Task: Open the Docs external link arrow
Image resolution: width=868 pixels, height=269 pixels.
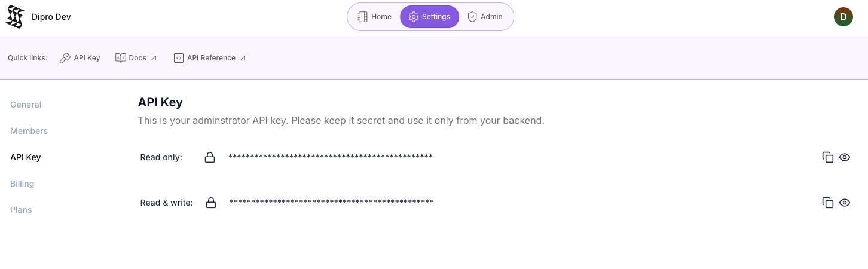Action: pyautogui.click(x=154, y=58)
